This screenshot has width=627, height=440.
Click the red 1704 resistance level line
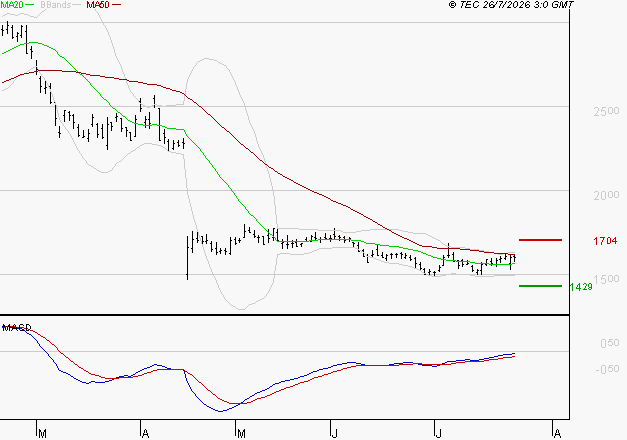coord(540,240)
